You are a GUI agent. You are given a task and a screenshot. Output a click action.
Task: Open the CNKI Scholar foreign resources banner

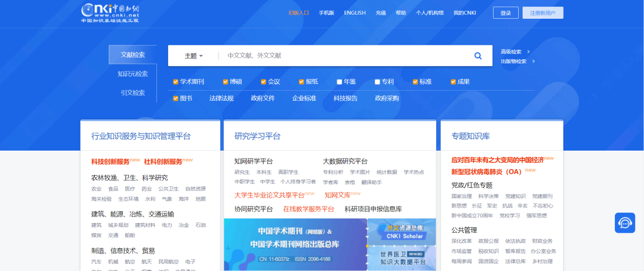[402, 232]
